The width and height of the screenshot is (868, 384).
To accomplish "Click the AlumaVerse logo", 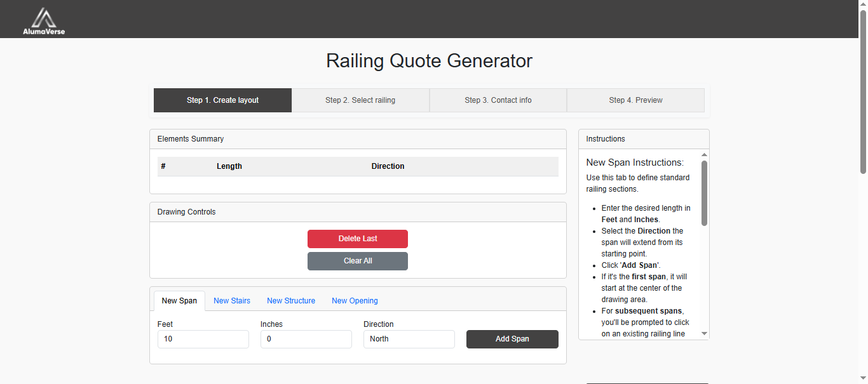I will 43,19.
